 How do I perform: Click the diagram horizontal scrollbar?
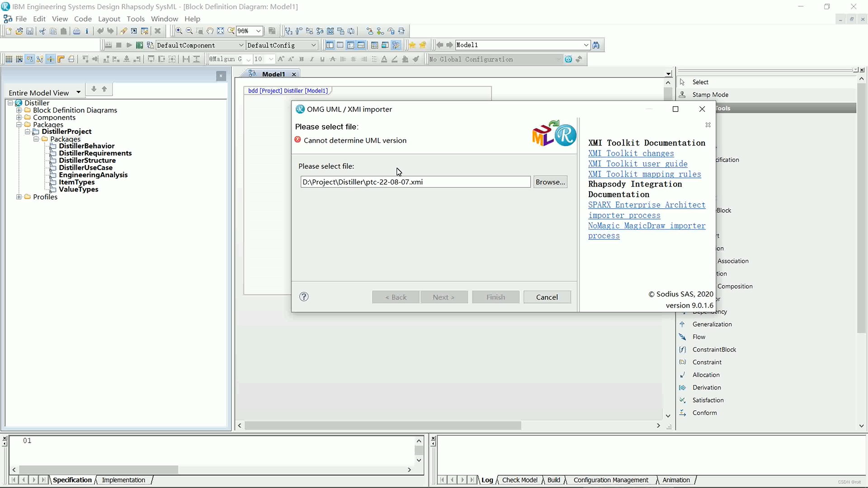(382, 426)
